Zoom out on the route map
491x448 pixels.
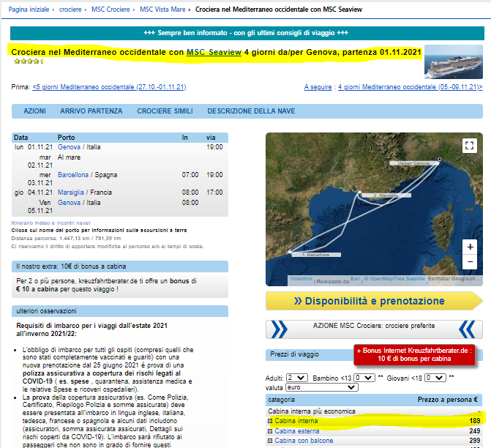(x=470, y=261)
